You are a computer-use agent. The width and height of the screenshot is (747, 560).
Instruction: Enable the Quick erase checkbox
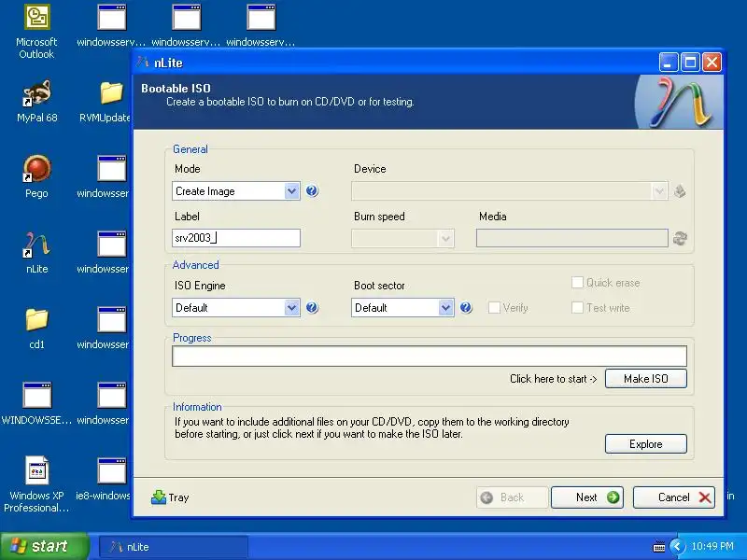coord(577,283)
